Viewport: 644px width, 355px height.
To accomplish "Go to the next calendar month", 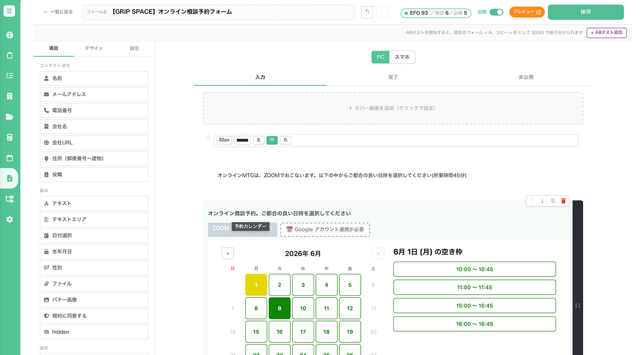I will [378, 254].
